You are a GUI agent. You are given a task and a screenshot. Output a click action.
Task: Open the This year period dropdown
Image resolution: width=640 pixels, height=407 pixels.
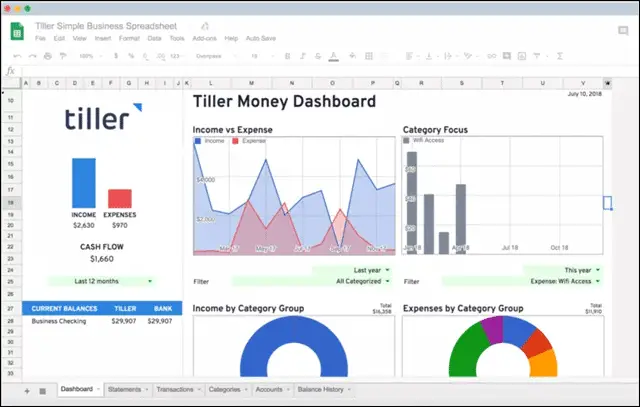tap(563, 270)
